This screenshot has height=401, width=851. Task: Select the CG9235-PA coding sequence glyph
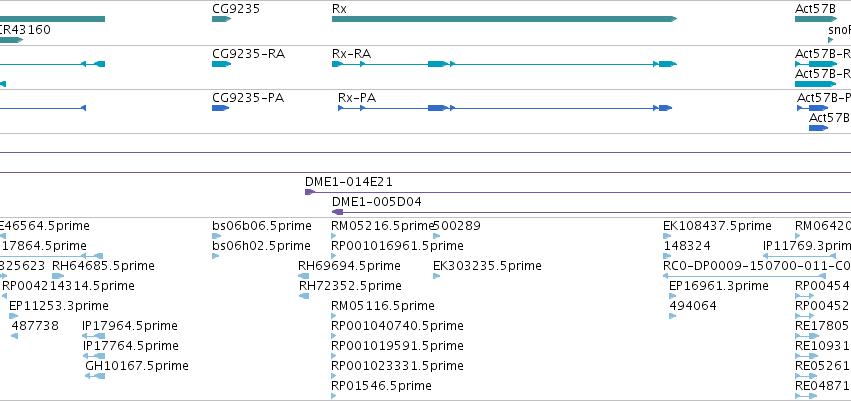pos(220,108)
